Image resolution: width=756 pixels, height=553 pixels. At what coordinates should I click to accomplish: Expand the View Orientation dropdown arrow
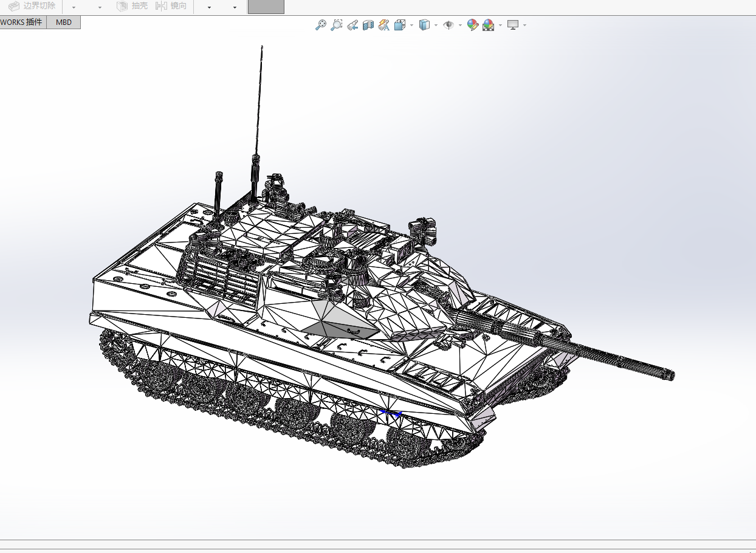click(x=412, y=26)
